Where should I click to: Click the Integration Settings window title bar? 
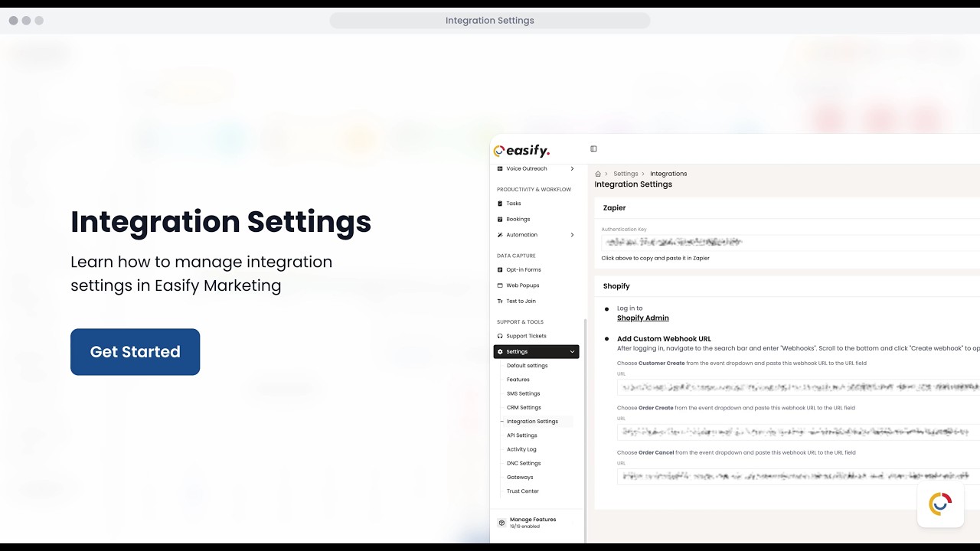490,21
